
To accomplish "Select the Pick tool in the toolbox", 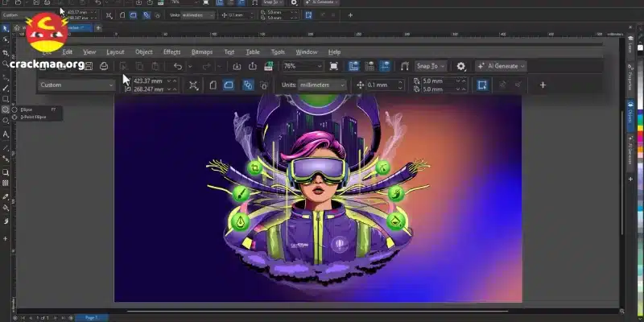I will tap(6, 28).
